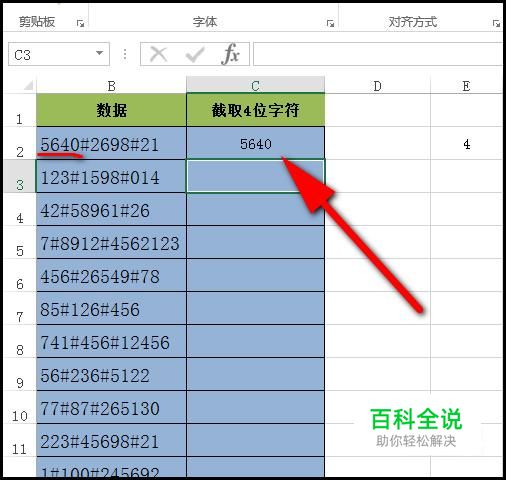Click inside the formula bar input
The height and width of the screenshot is (480, 506).
click(x=378, y=54)
